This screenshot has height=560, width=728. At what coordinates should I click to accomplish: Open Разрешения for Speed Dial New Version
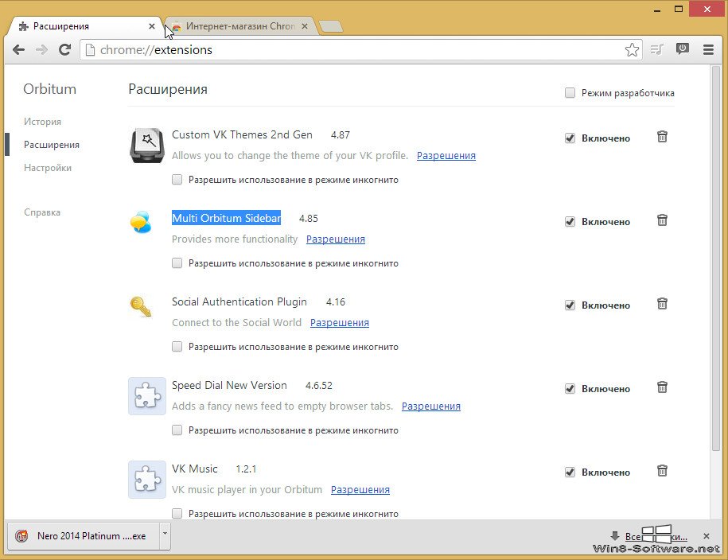[x=431, y=406]
